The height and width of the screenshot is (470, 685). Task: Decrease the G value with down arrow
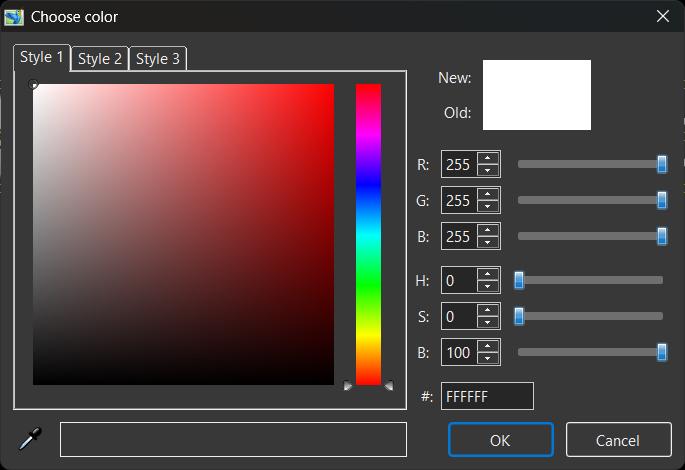pyautogui.click(x=487, y=206)
